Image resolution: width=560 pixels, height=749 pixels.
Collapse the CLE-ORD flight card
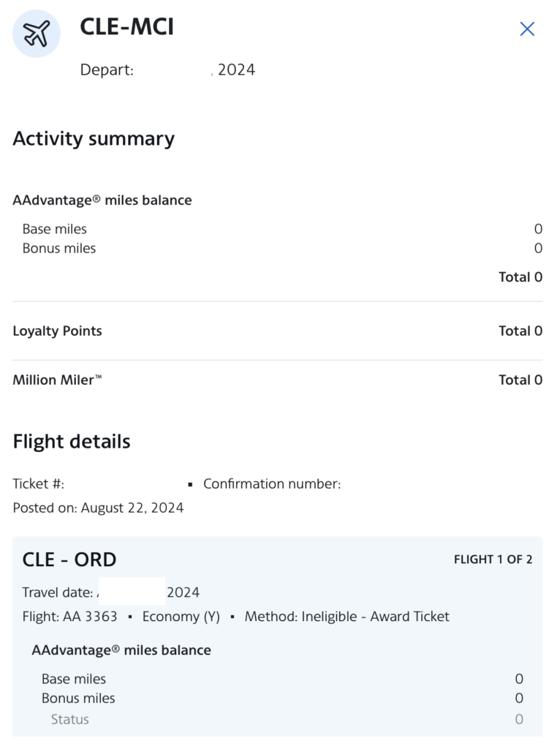(x=69, y=559)
